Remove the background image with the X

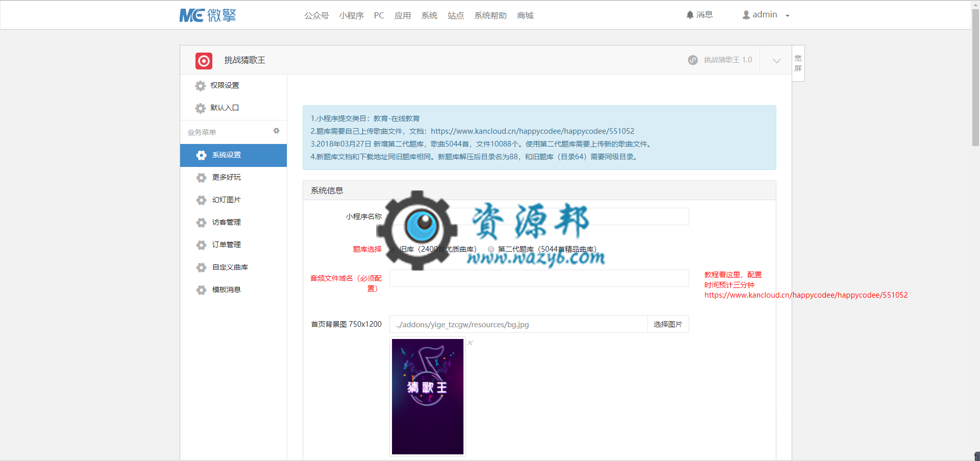(x=470, y=343)
